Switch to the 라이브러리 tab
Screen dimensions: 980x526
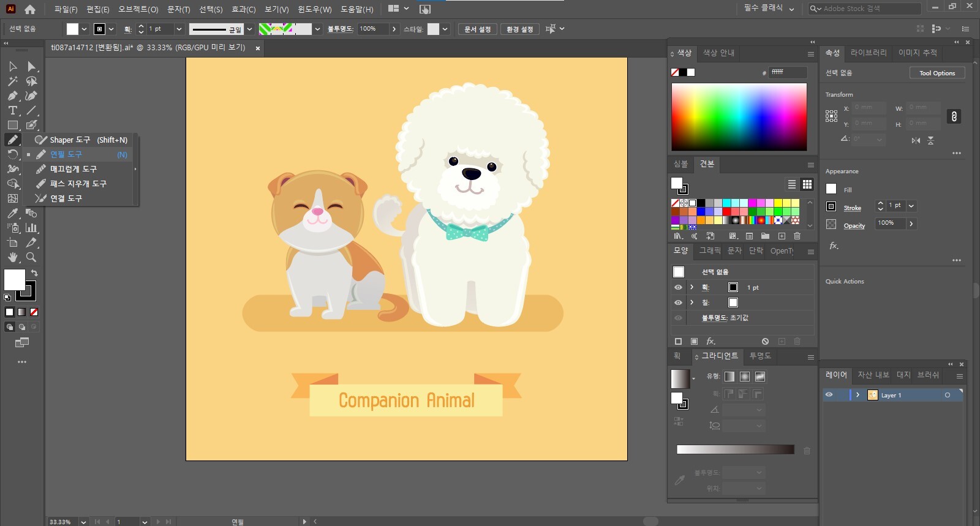[x=868, y=53]
